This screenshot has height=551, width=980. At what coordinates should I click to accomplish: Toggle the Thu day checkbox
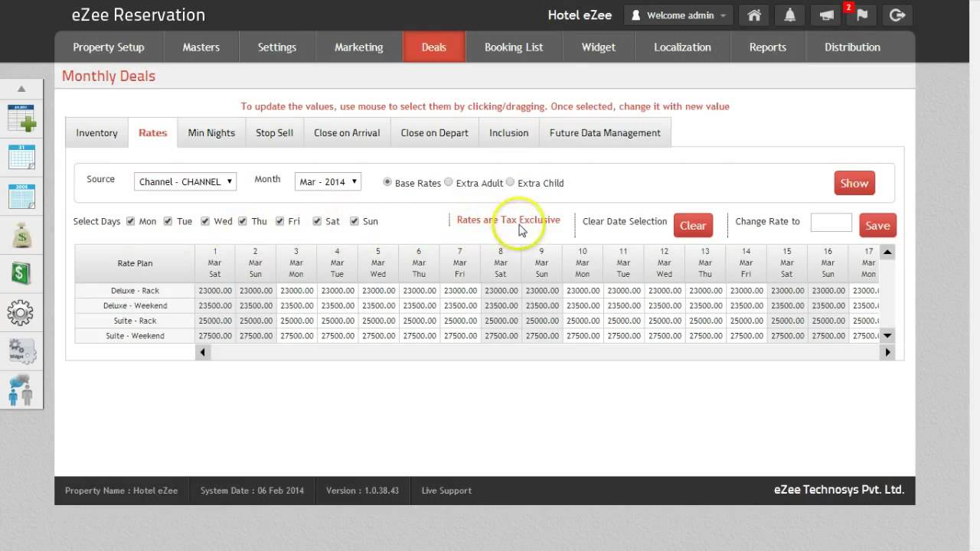point(243,221)
